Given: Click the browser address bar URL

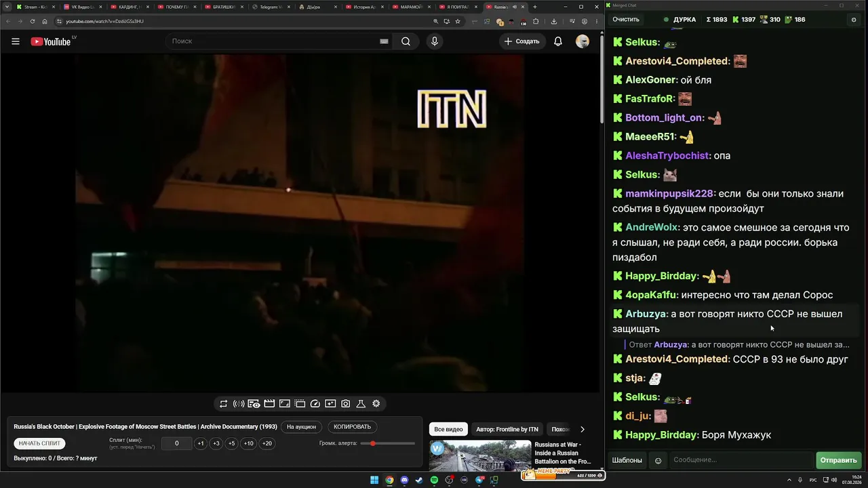Looking at the screenshot, I should pyautogui.click(x=104, y=21).
